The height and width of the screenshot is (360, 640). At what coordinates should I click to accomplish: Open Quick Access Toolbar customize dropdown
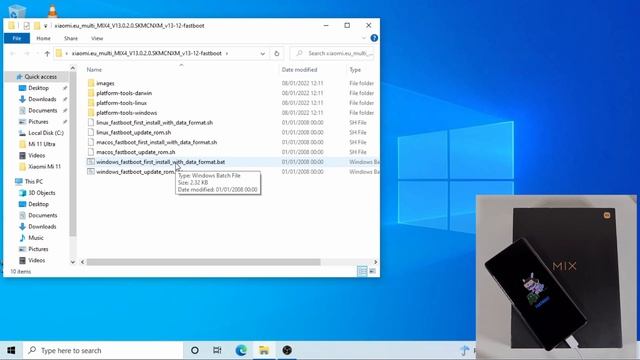point(46,26)
